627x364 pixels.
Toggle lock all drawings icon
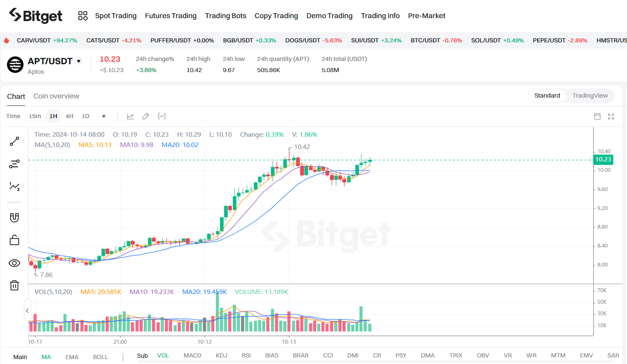[x=14, y=240]
